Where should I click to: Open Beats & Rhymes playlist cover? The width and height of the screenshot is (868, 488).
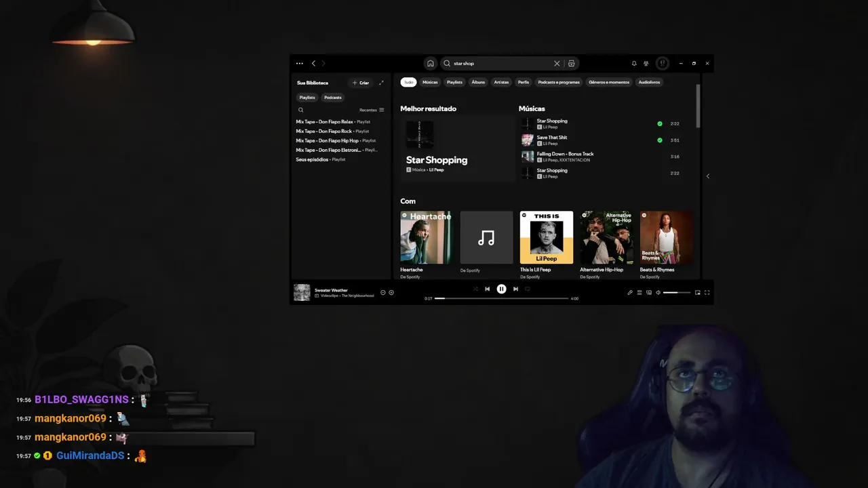[x=666, y=237]
